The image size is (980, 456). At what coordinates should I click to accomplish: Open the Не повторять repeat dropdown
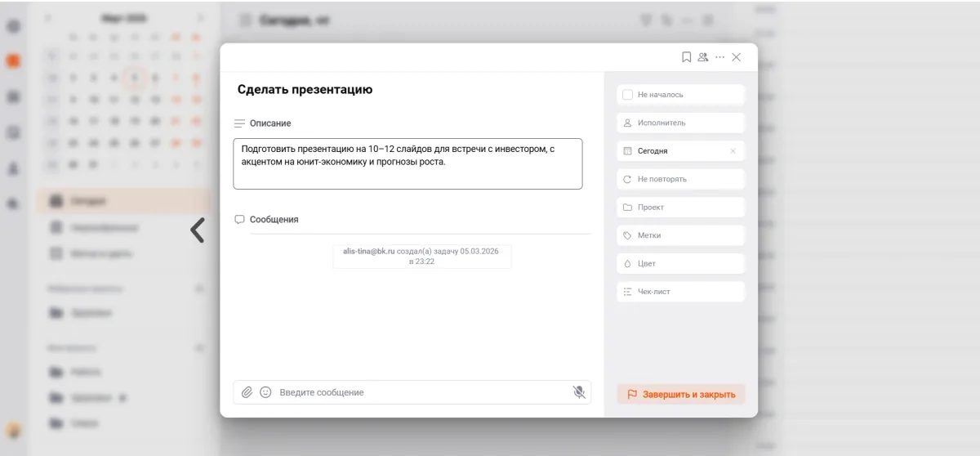[x=680, y=179]
